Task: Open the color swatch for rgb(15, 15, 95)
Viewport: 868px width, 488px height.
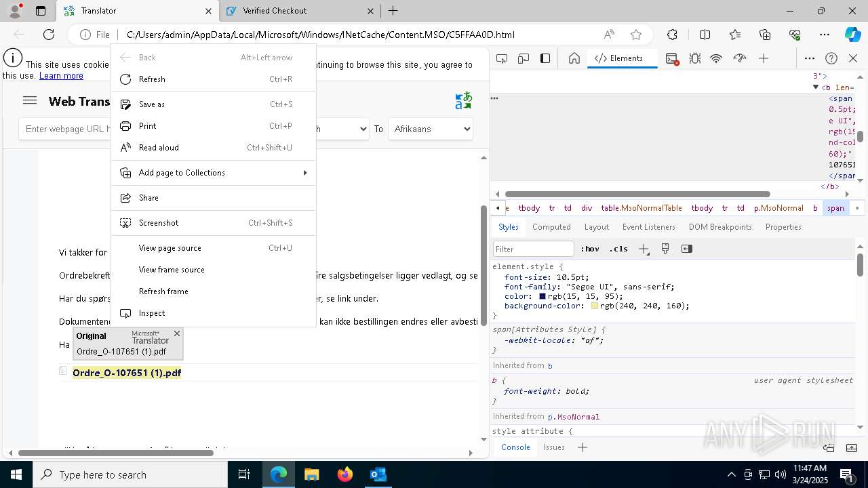Action: pyautogui.click(x=542, y=296)
